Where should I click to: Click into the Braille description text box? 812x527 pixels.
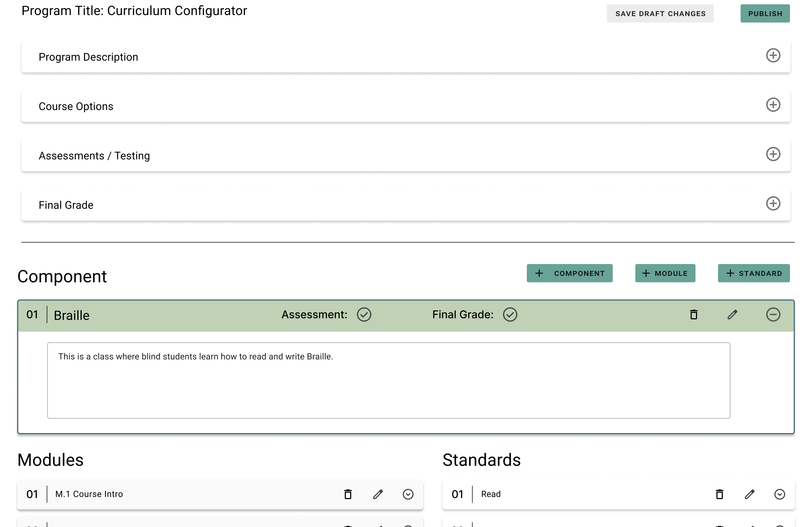coord(389,380)
